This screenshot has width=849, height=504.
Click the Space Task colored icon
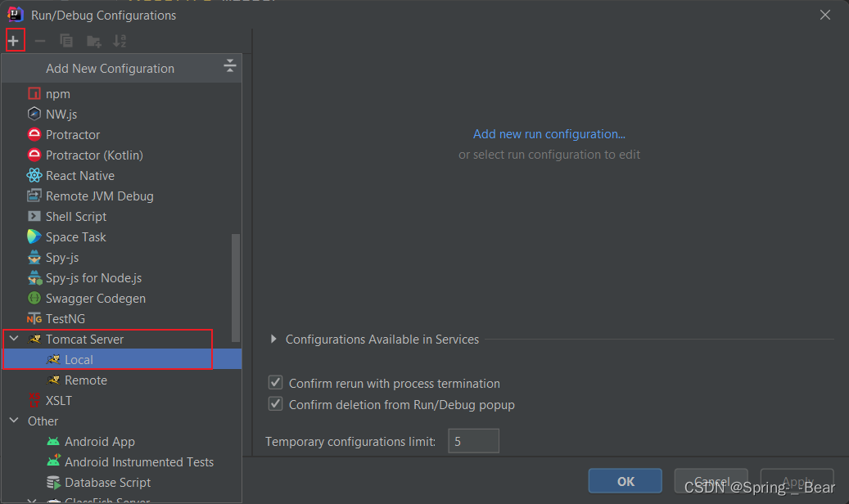click(x=34, y=236)
